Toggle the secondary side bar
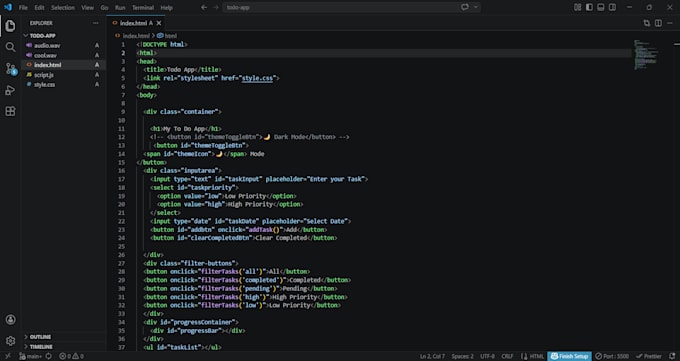680x361 pixels. (612, 7)
